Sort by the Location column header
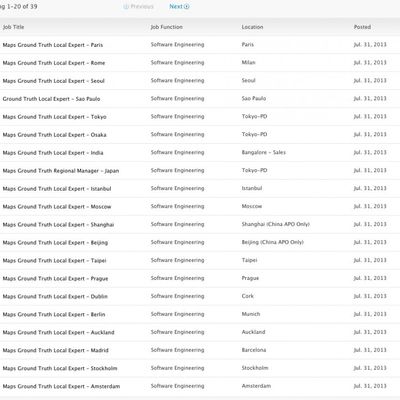Image resolution: width=400 pixels, height=400 pixels. coord(252,27)
